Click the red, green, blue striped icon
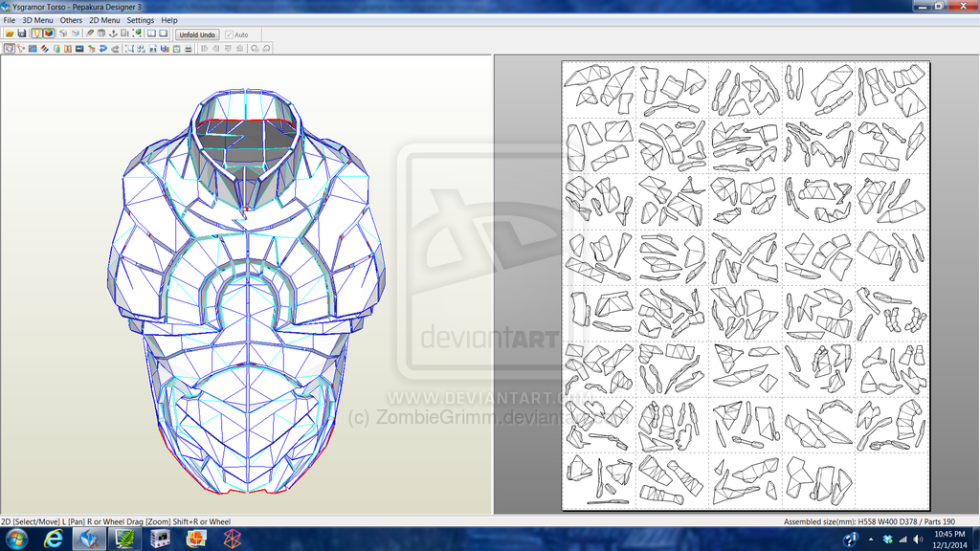 [x=44, y=48]
